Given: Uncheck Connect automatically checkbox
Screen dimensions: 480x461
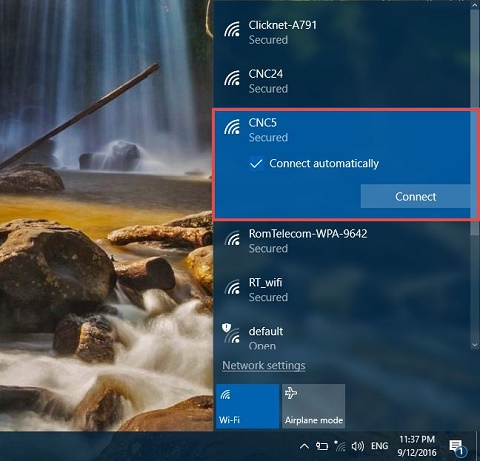Looking at the screenshot, I should coord(256,164).
